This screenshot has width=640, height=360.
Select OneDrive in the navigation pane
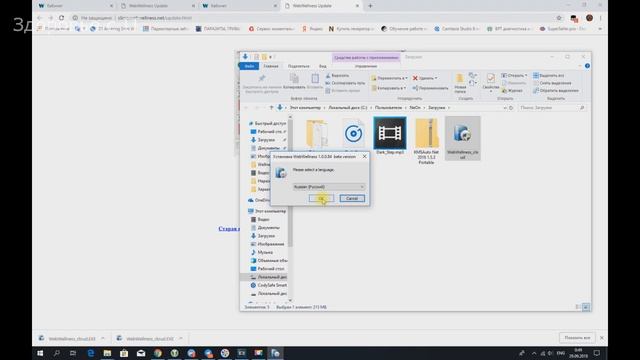click(x=259, y=200)
